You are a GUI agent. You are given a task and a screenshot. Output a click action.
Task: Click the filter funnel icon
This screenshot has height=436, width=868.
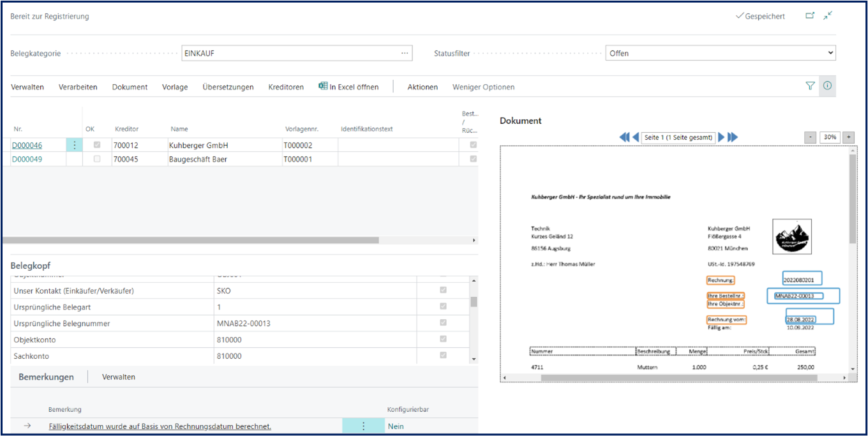tap(810, 86)
